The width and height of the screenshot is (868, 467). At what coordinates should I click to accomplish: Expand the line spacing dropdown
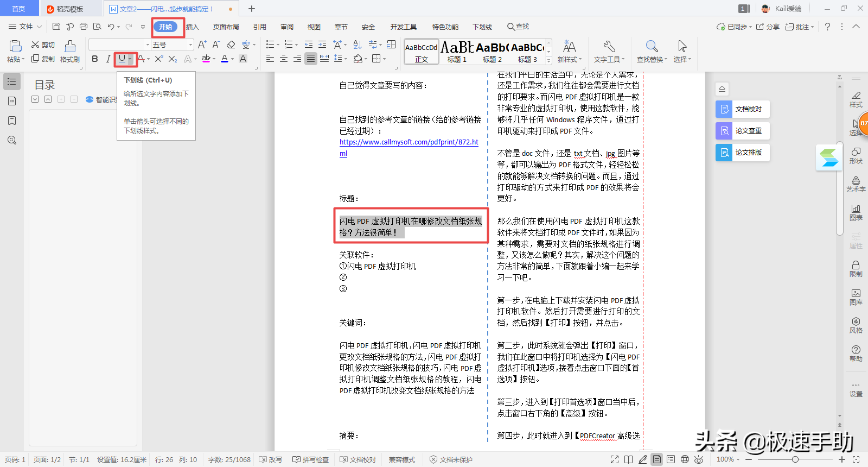pos(346,59)
